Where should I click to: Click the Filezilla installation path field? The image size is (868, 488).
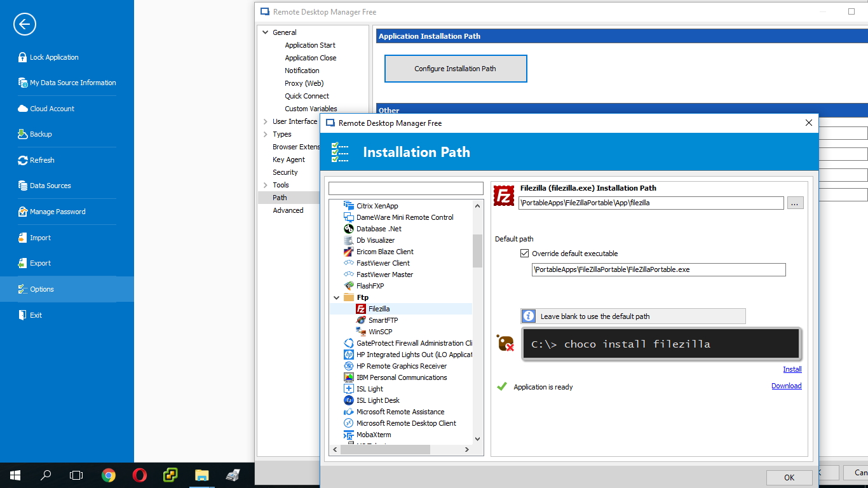[651, 203]
